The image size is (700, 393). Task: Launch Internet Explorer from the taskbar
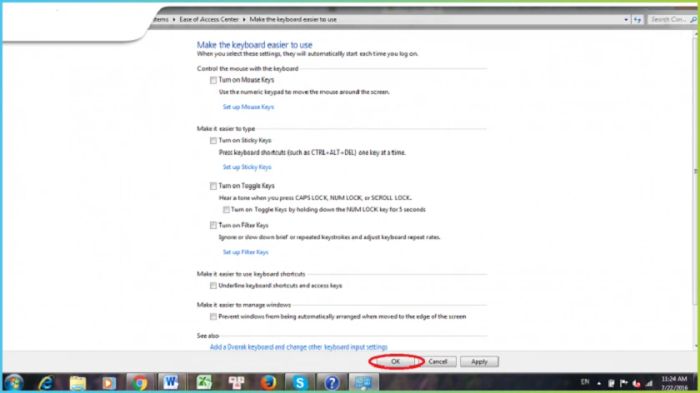click(46, 383)
